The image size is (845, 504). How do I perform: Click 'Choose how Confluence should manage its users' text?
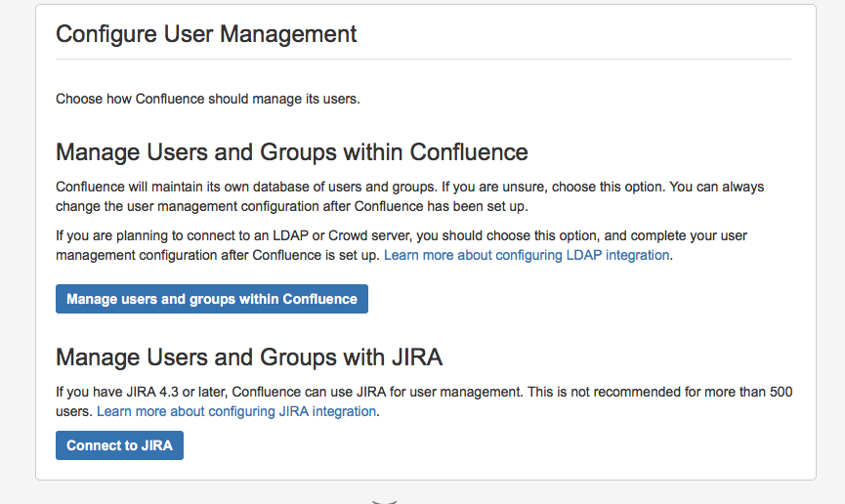[x=208, y=99]
